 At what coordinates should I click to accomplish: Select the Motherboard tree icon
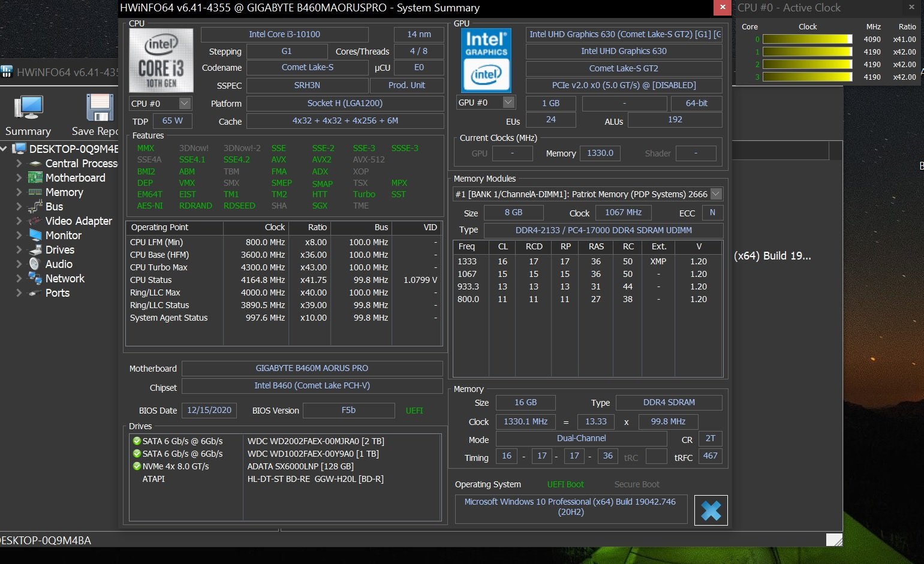tap(35, 178)
